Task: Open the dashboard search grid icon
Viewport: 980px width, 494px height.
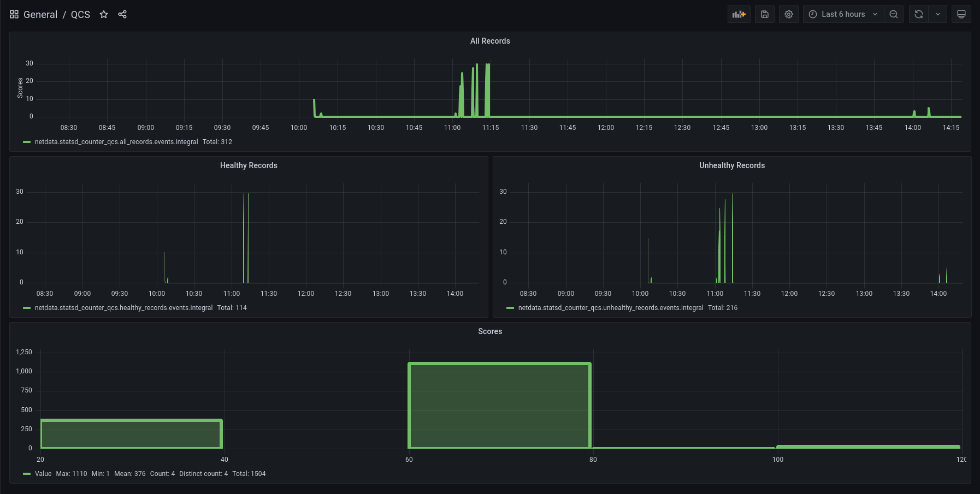Action: tap(14, 14)
